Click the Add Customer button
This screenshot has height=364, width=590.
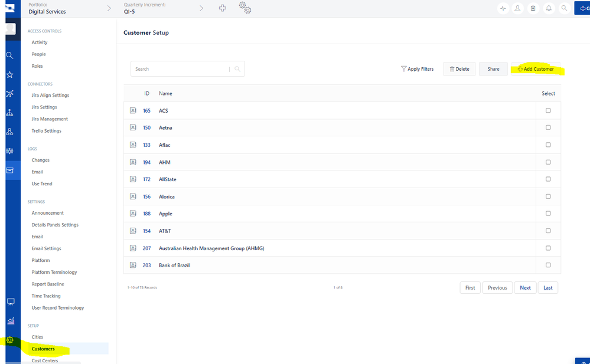pyautogui.click(x=536, y=69)
